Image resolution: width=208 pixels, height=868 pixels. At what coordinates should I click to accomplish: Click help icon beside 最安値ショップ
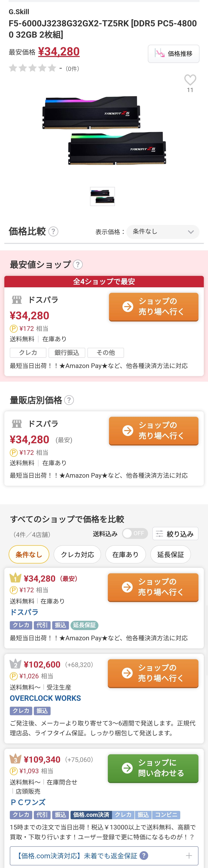pyautogui.click(x=78, y=264)
